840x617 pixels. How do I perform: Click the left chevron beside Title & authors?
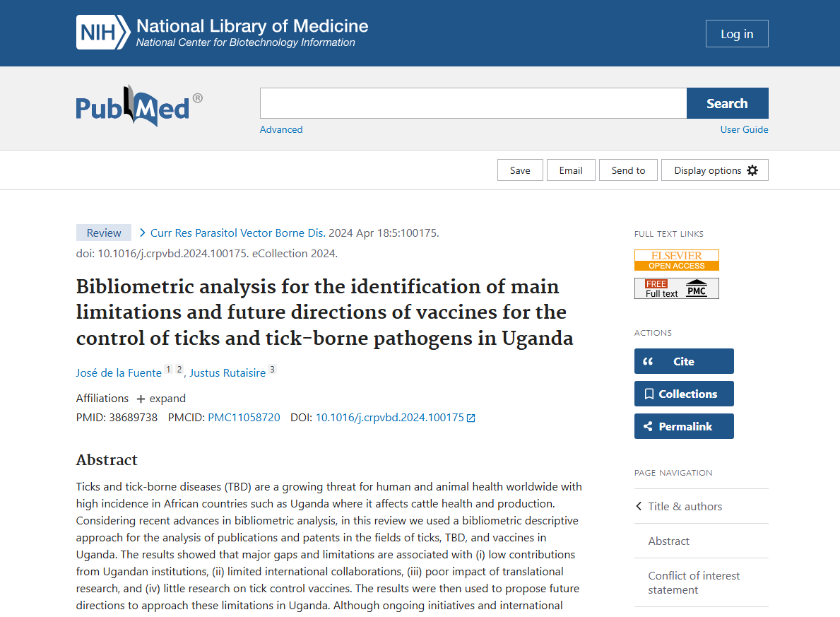[639, 506]
